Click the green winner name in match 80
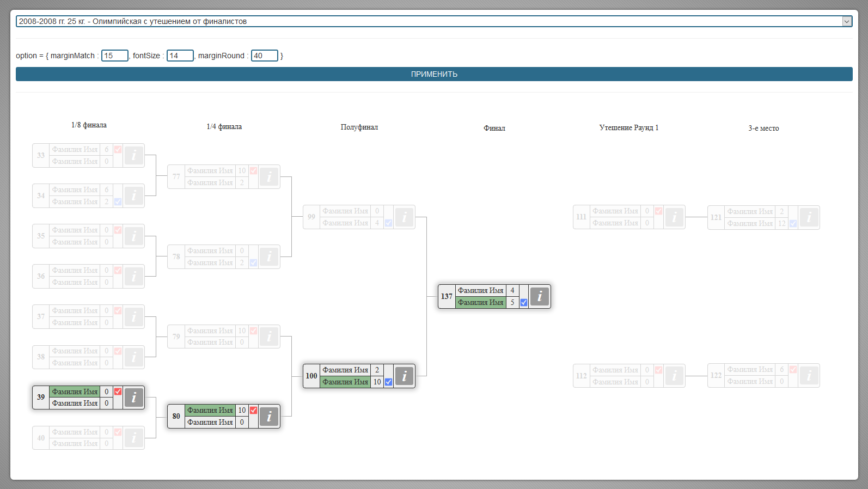The height and width of the screenshot is (489, 868). [210, 411]
